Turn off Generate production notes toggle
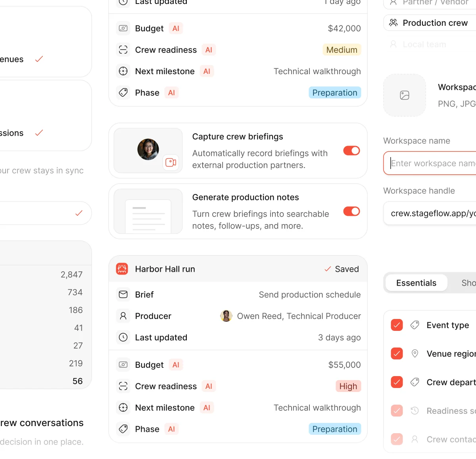This screenshot has width=476, height=459. click(351, 211)
